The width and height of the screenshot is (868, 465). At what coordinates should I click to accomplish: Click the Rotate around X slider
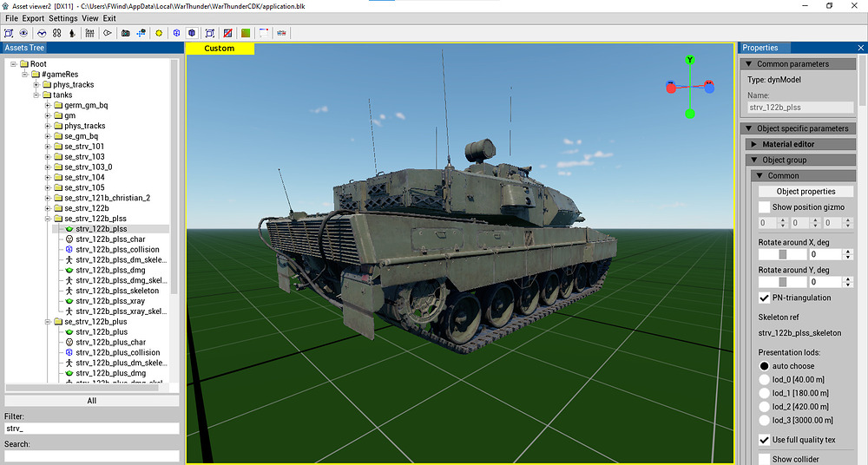pos(783,255)
